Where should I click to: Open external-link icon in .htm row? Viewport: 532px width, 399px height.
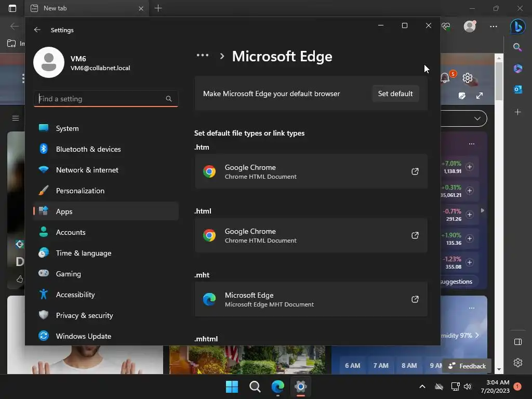[x=415, y=171]
